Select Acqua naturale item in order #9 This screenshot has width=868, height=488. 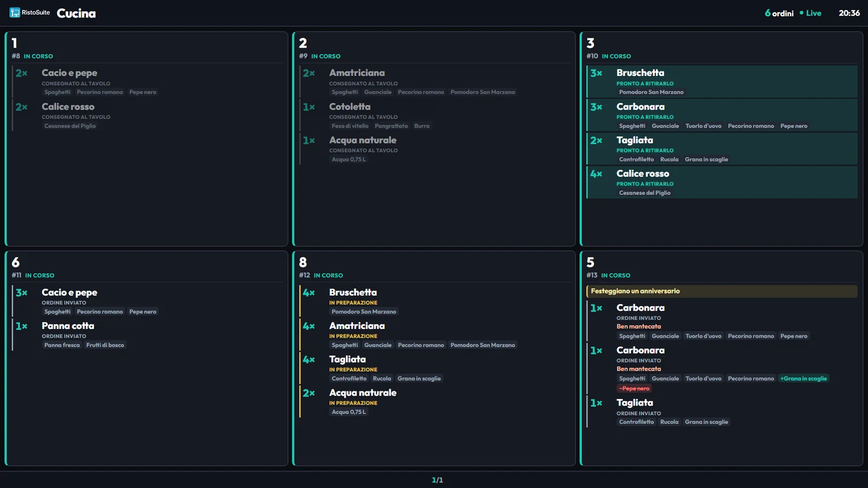pyautogui.click(x=435, y=149)
